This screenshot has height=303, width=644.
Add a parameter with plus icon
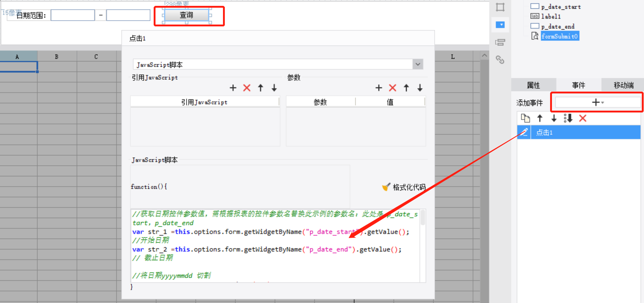tap(379, 88)
